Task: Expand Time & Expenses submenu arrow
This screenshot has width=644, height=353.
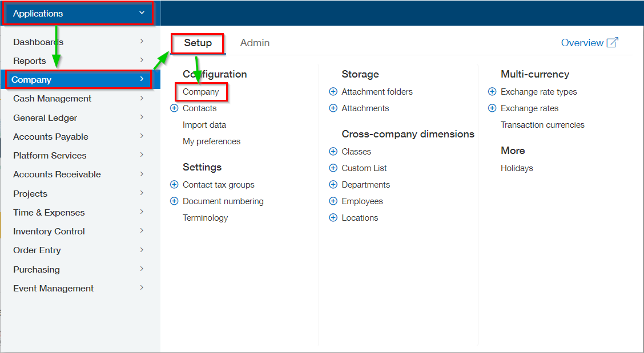Action: [x=142, y=212]
